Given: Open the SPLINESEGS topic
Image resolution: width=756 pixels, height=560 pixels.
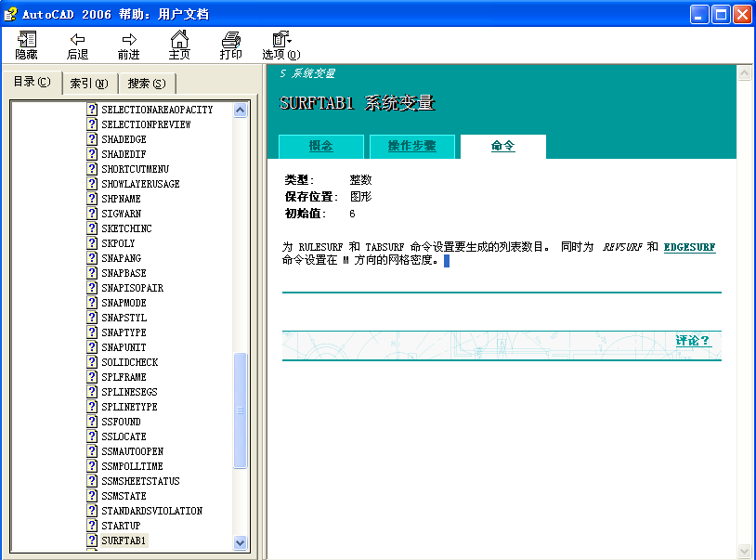Looking at the screenshot, I should coord(129,392).
